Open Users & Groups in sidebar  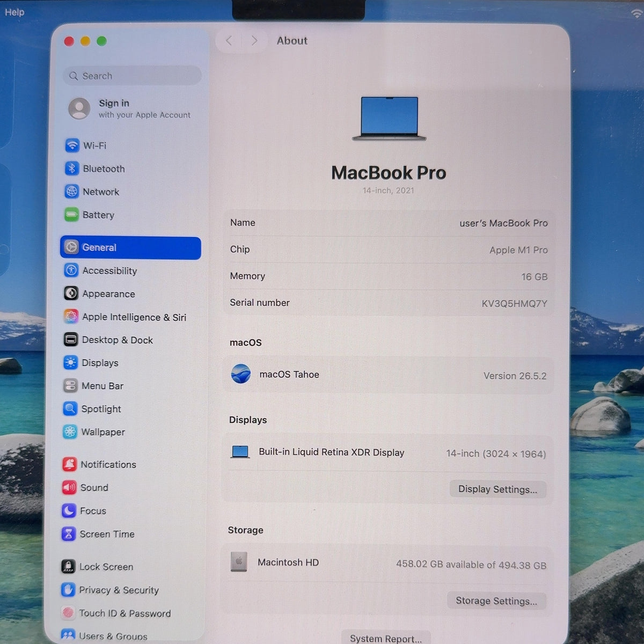(x=105, y=636)
